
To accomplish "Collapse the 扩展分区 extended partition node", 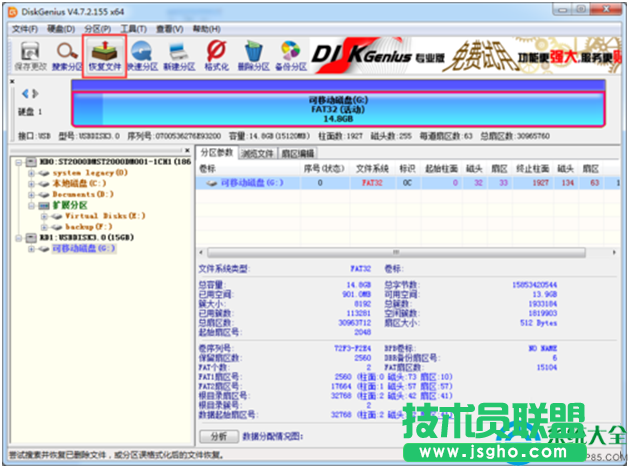I will (x=31, y=206).
